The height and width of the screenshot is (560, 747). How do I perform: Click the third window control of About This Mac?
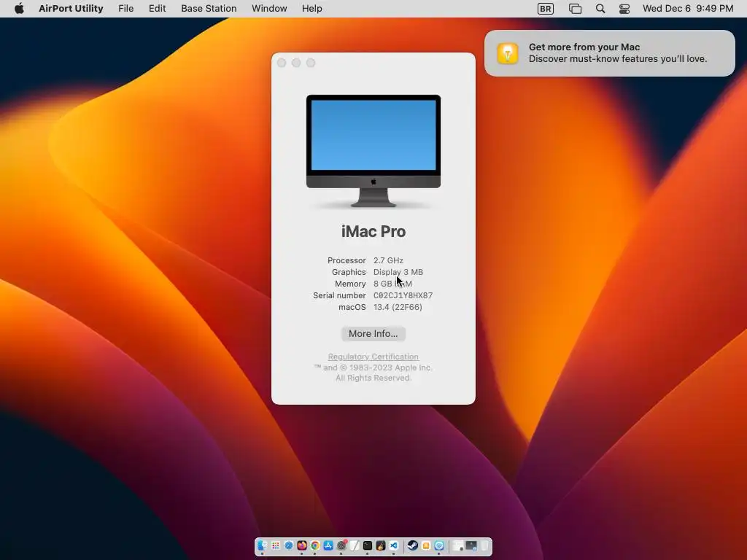point(311,63)
